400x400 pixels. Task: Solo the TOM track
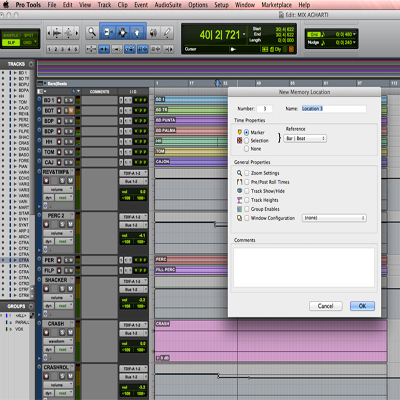point(66,152)
